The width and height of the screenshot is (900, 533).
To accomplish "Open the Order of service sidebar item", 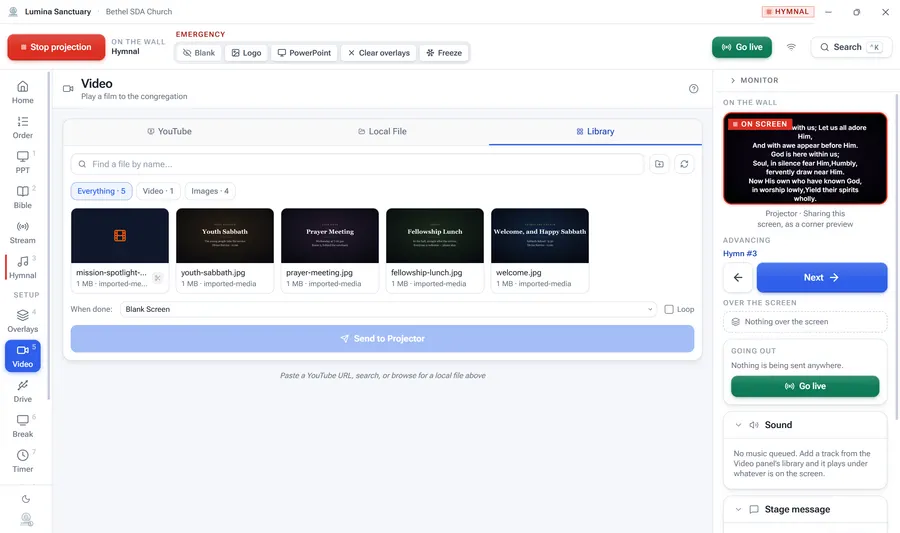I will [x=22, y=127].
